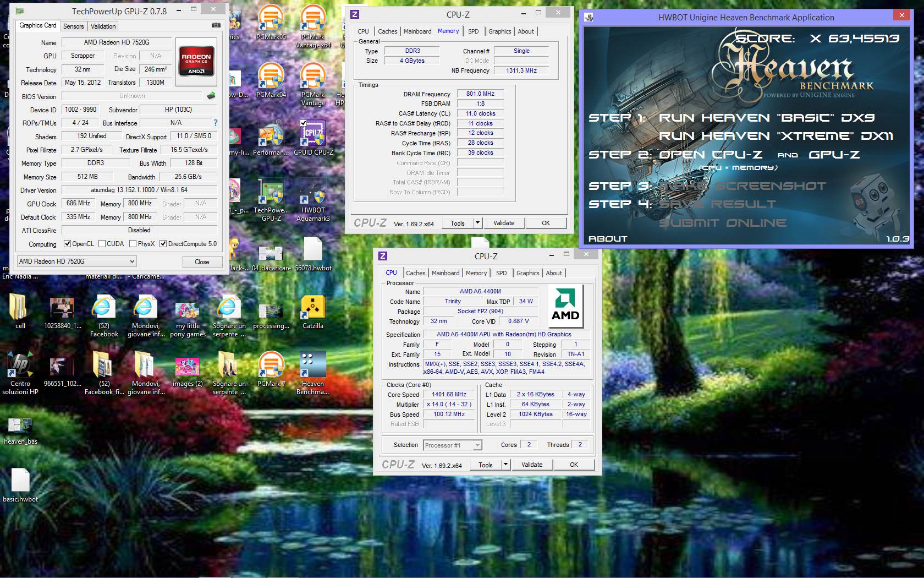The width and height of the screenshot is (924, 578).
Task: Click OK in CPU-Z CPU window
Action: point(574,465)
